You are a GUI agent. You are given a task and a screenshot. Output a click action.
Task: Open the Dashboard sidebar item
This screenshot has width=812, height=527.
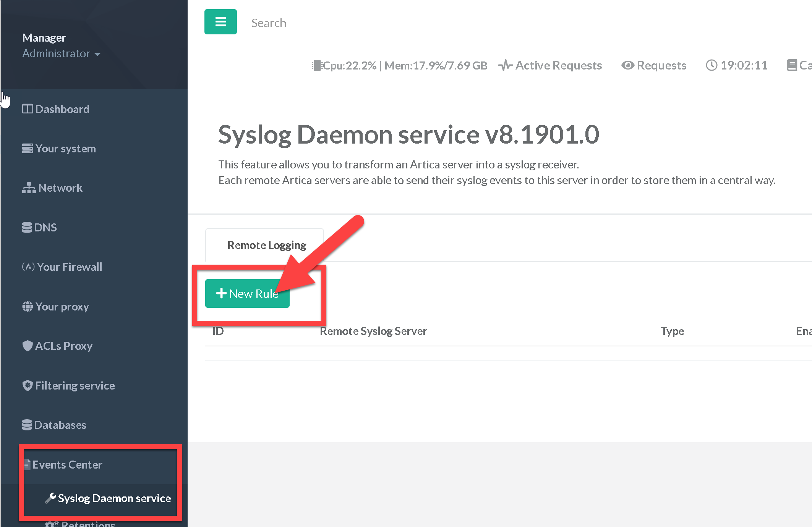pos(56,109)
